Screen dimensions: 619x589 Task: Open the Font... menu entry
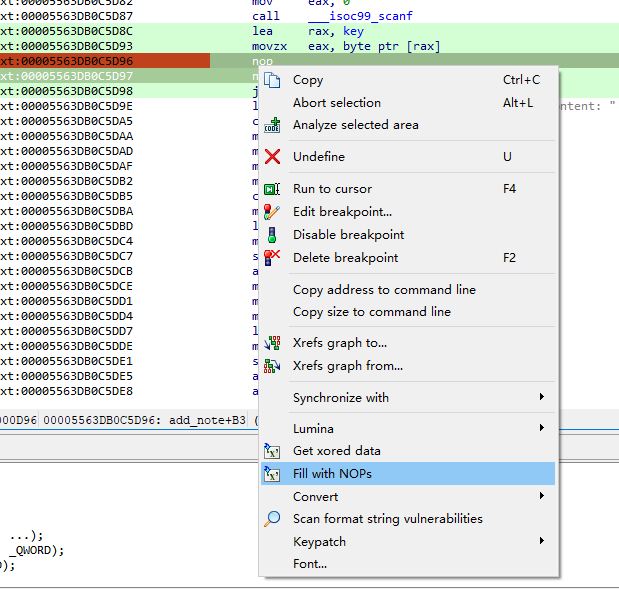tap(408, 564)
